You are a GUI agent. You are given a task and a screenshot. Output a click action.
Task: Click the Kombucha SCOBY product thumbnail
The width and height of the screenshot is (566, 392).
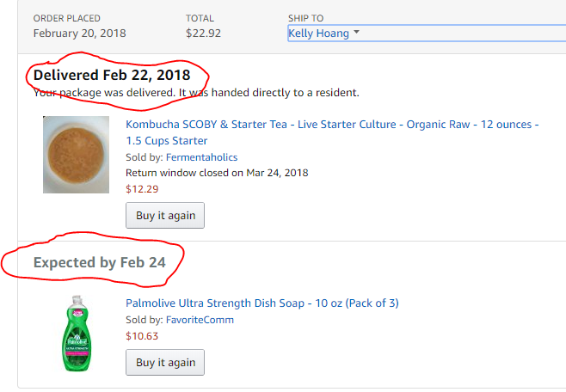(x=76, y=155)
